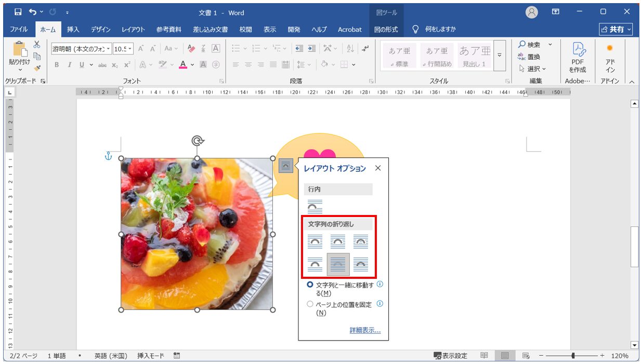Click the 詳細表示... link
Image resolution: width=642 pixels, height=364 pixels.
pos(365,330)
